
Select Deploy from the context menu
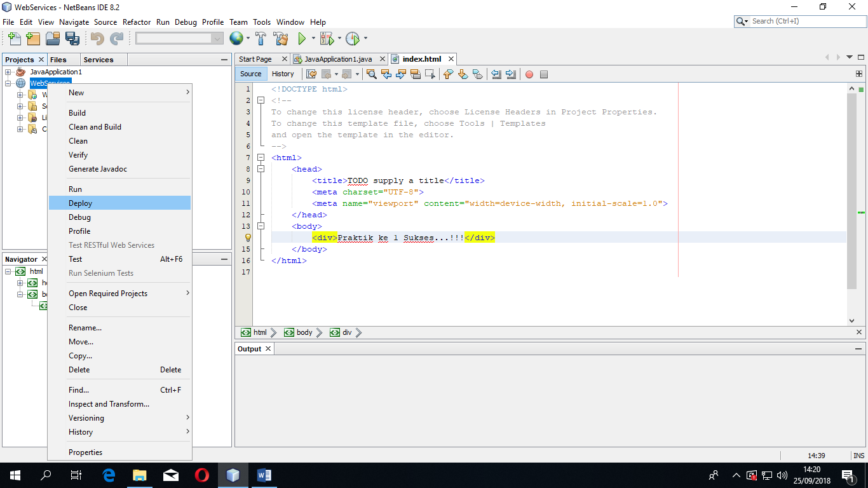81,203
